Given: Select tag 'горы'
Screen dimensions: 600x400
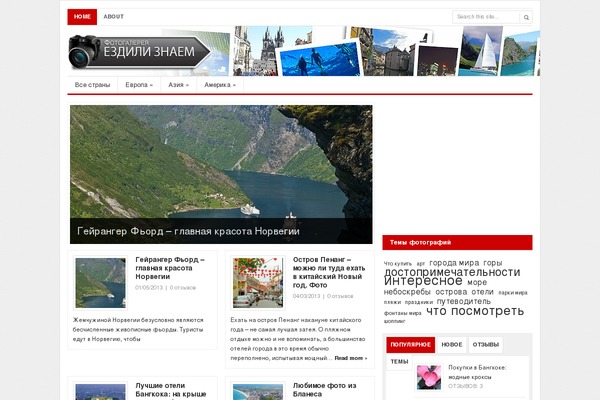Looking at the screenshot, I should click(493, 263).
